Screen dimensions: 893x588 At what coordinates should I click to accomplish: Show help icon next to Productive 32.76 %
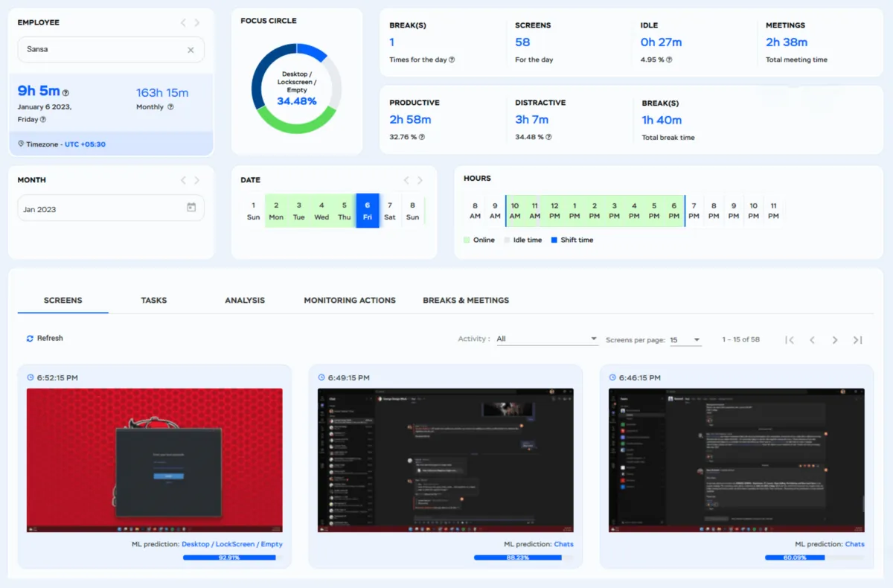[422, 137]
